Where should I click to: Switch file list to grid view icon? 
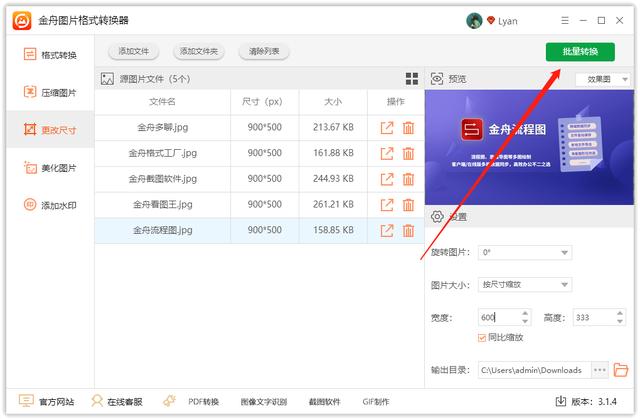[412, 79]
